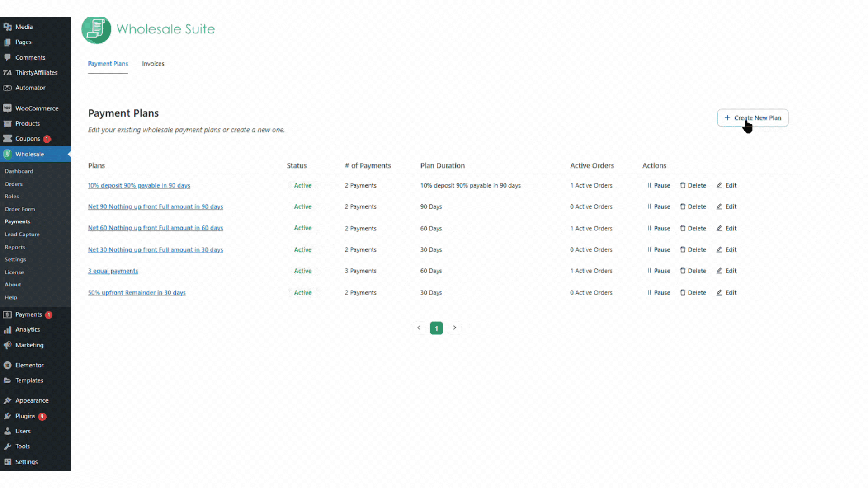Click Create New Plan button
The image size is (868, 488).
point(753,118)
